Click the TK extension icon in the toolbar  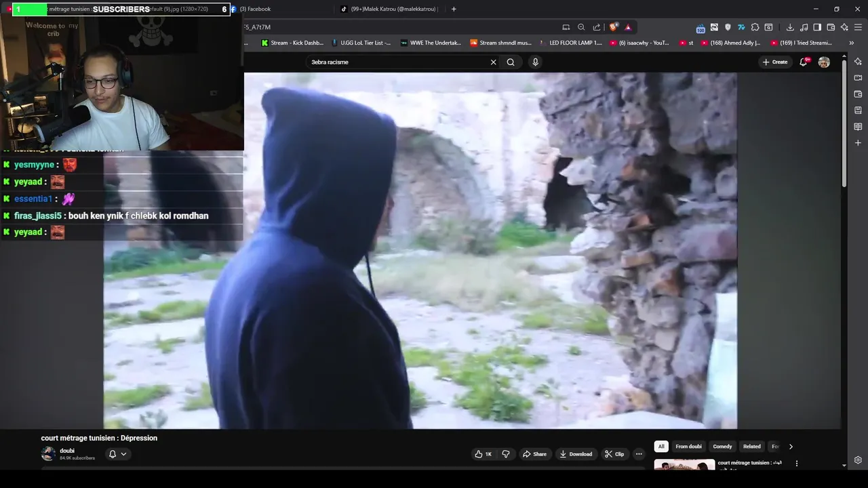(714, 27)
